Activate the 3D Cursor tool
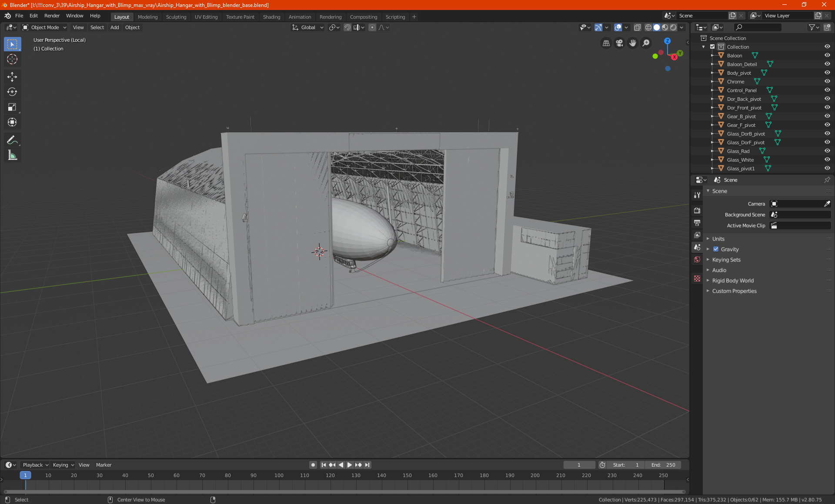This screenshot has width=835, height=504. (12, 59)
